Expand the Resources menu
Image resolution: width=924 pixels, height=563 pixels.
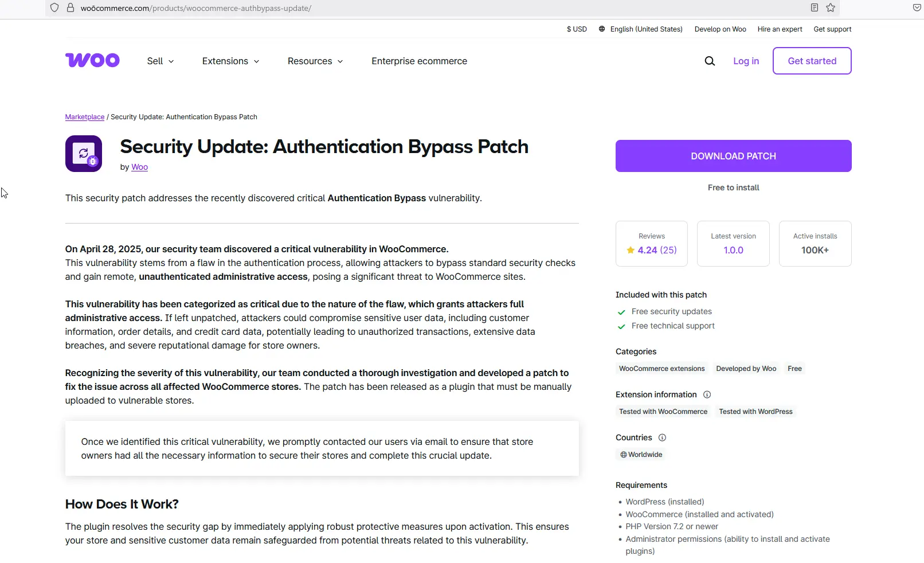coord(315,61)
